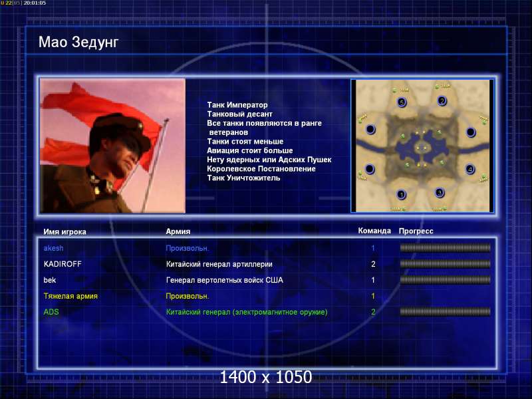
Task: Click bek's loading progress bar
Action: (445, 280)
